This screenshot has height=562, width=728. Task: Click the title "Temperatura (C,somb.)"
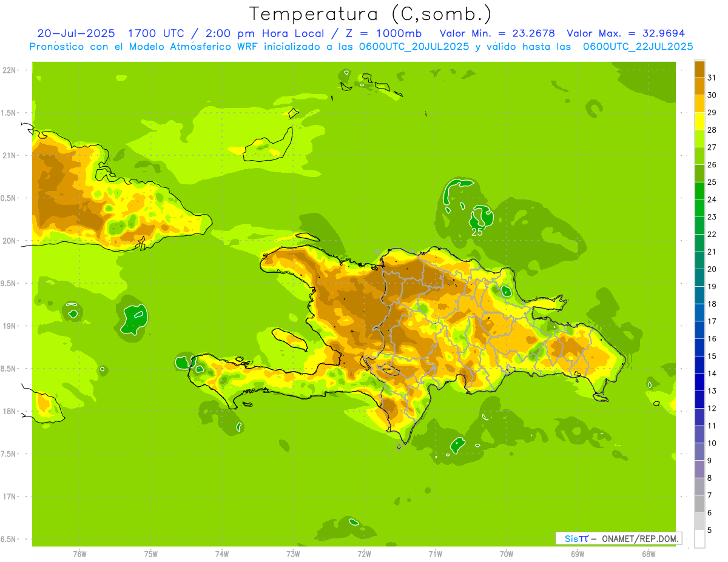[x=371, y=14]
